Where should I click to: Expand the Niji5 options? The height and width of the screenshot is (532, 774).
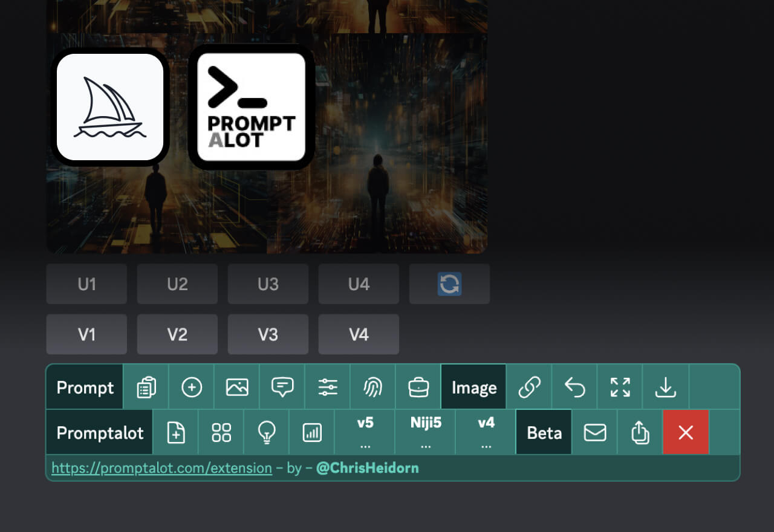425,432
